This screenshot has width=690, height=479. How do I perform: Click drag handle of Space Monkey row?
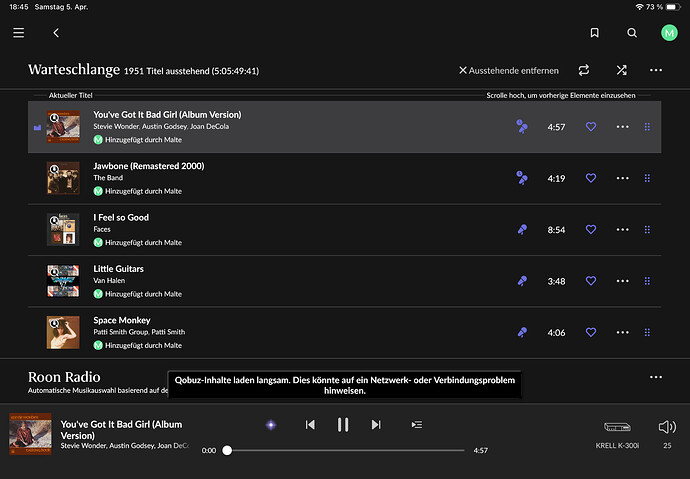pos(647,333)
